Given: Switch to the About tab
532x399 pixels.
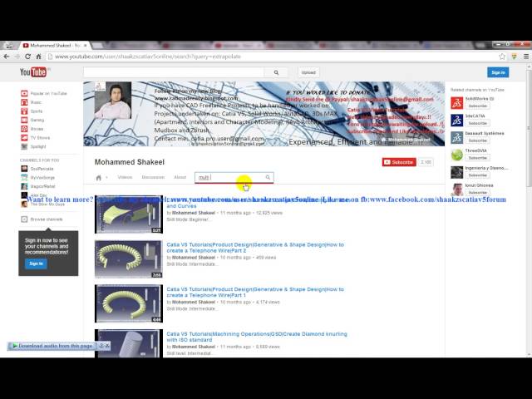Looking at the screenshot, I should click(x=180, y=177).
